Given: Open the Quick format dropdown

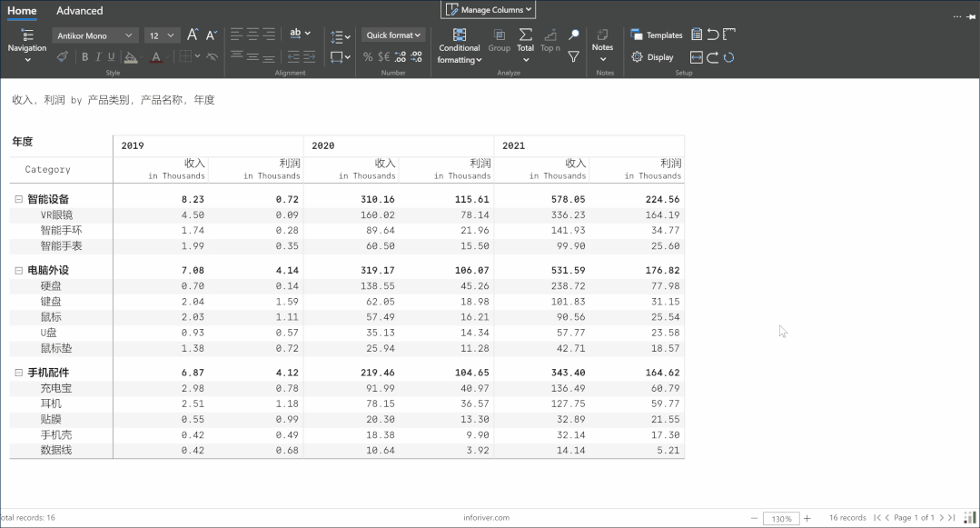Looking at the screenshot, I should pos(393,35).
